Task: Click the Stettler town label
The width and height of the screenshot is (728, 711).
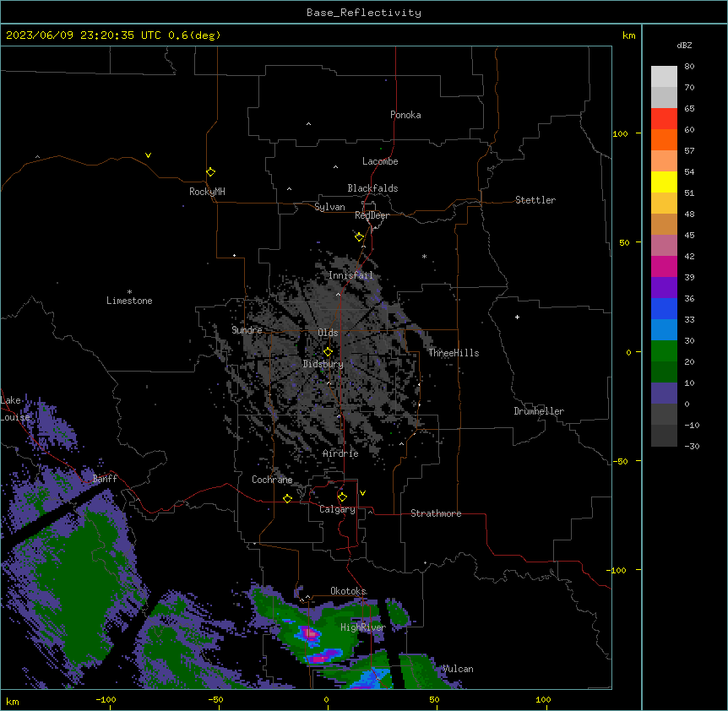Action: (x=535, y=200)
